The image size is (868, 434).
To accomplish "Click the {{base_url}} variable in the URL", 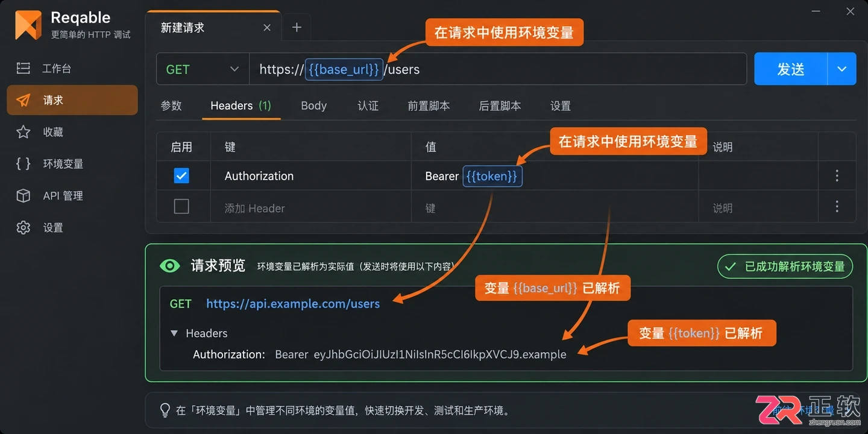I will (x=344, y=69).
